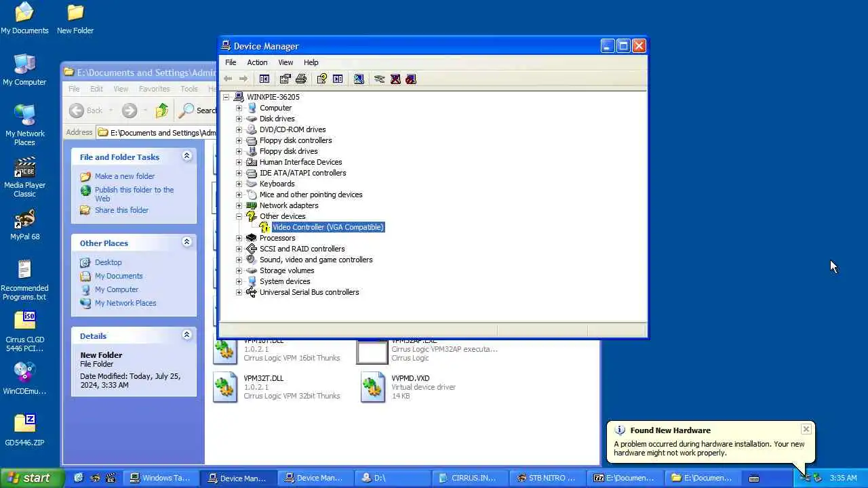Expand the Universal Serial Bus controllers category
Viewport: 868px width, 488px height.
click(x=239, y=292)
